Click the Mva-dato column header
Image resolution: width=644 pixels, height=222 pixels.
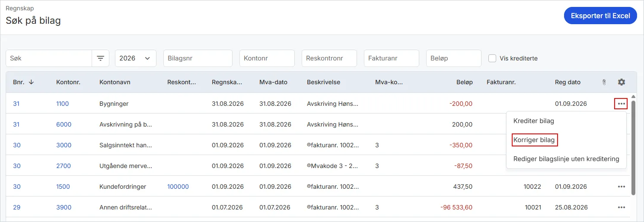[x=273, y=82]
